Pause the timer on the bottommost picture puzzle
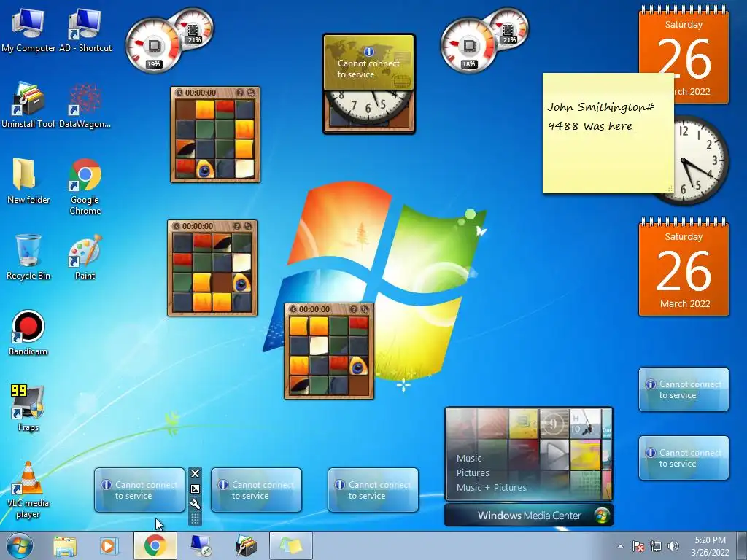 tap(293, 309)
